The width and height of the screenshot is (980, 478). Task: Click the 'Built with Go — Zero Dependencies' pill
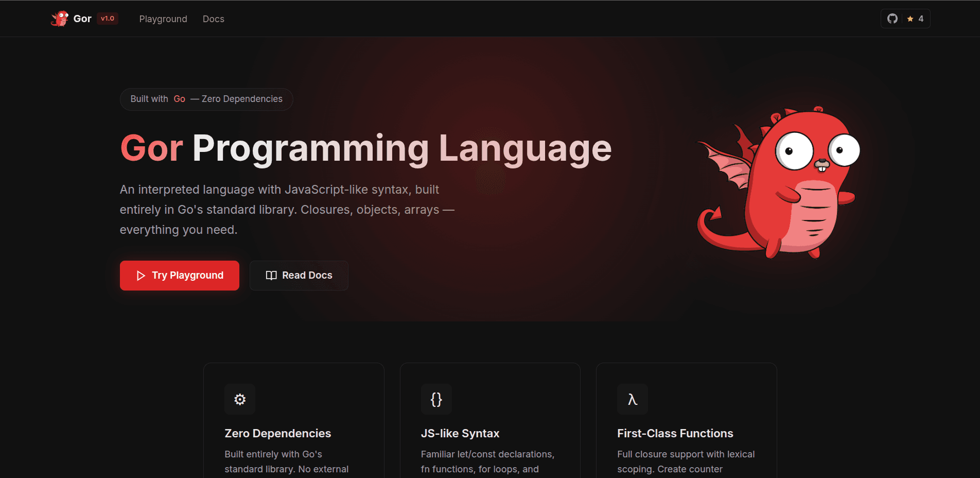click(x=206, y=99)
